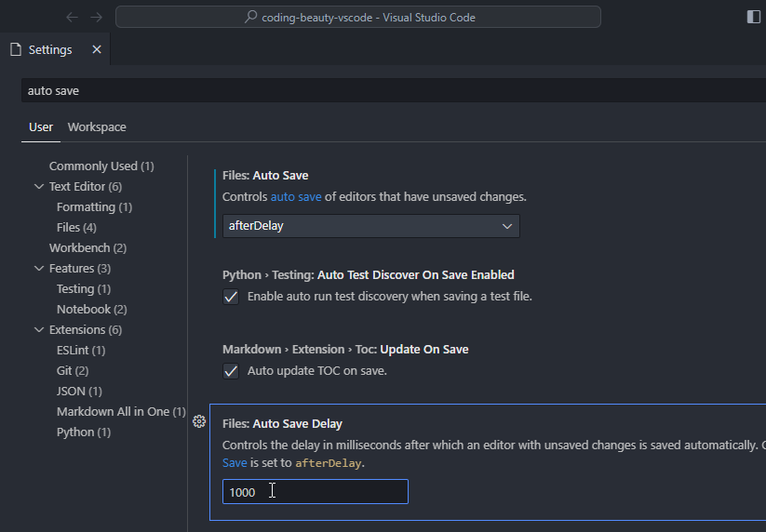Click the back navigation arrow
Viewport: 766px width, 532px height.
tap(73, 17)
